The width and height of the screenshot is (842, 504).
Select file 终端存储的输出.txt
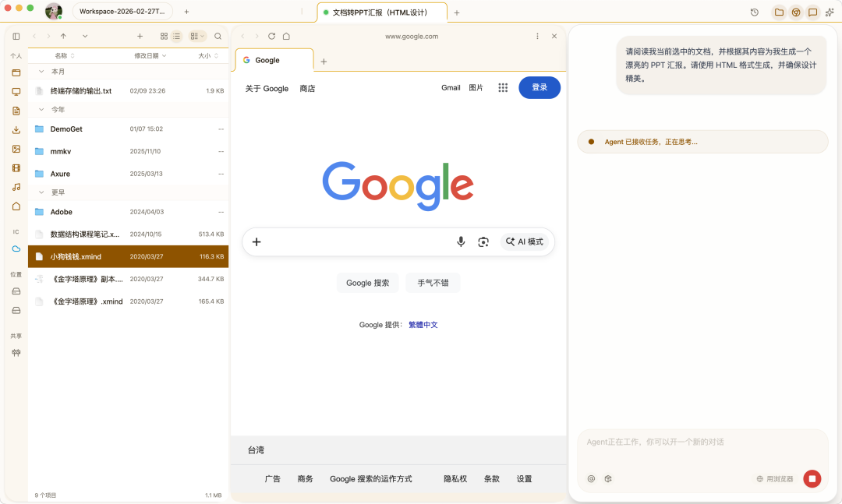(x=128, y=90)
